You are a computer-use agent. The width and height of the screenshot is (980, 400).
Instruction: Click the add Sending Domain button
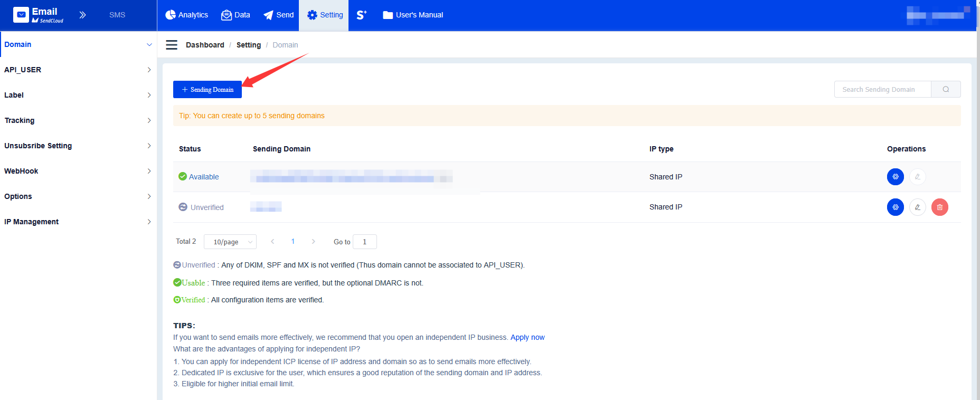point(208,90)
